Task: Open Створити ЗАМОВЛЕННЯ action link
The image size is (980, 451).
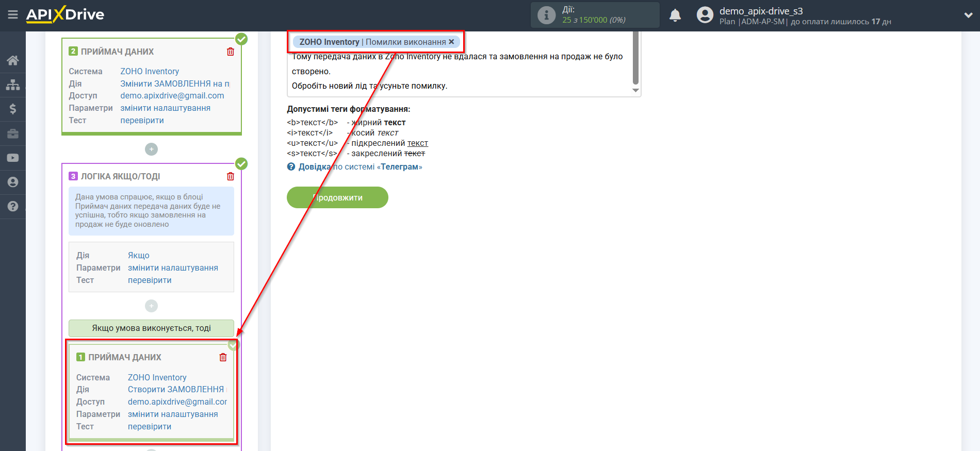Action: tap(176, 389)
